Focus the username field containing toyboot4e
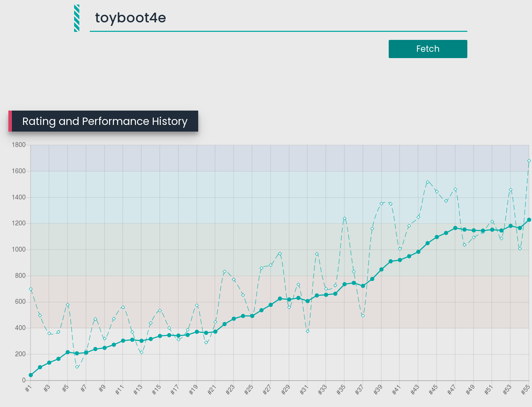532x407 pixels. (x=278, y=18)
